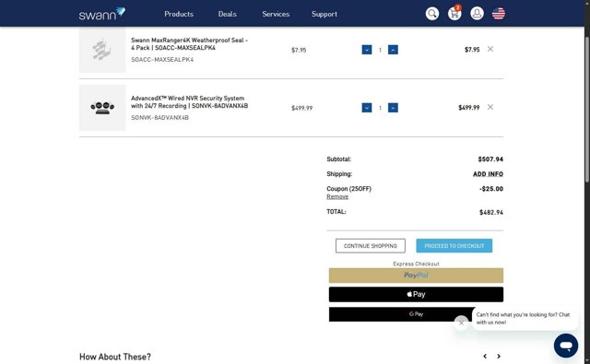Open the search icon in header
This screenshot has height=364, width=590.
[x=432, y=14]
